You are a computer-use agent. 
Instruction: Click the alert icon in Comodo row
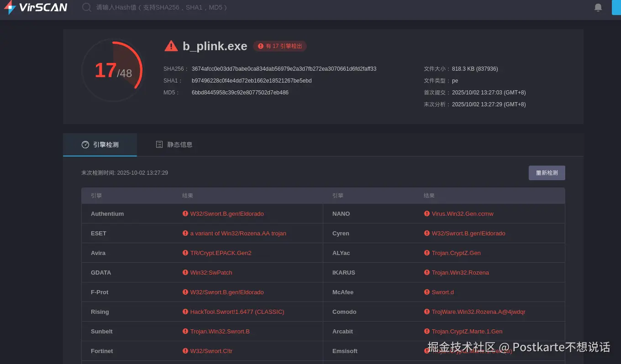tap(427, 312)
